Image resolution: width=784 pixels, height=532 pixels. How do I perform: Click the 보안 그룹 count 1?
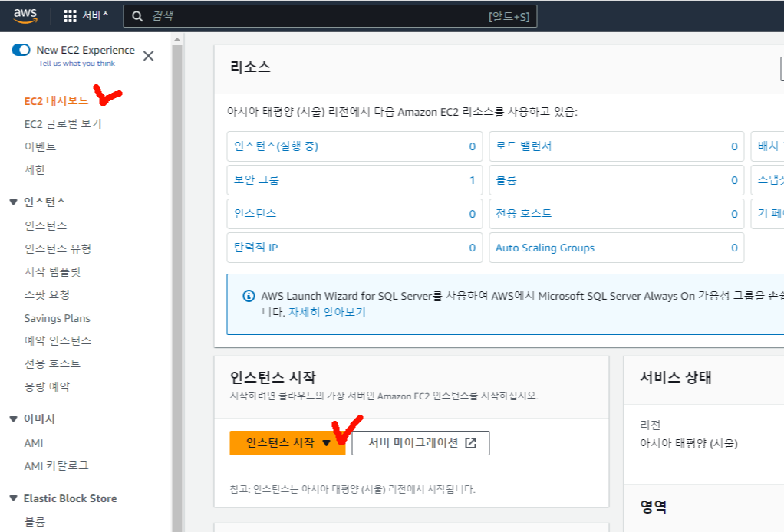pos(472,180)
